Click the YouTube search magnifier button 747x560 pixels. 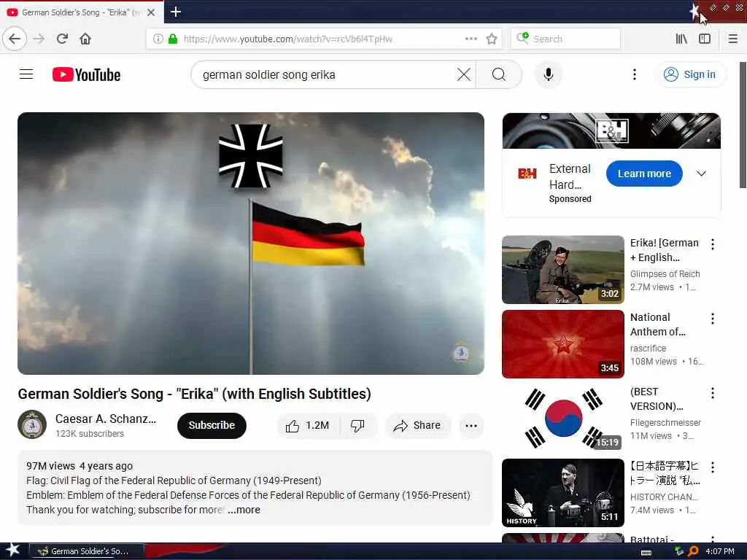coord(499,74)
